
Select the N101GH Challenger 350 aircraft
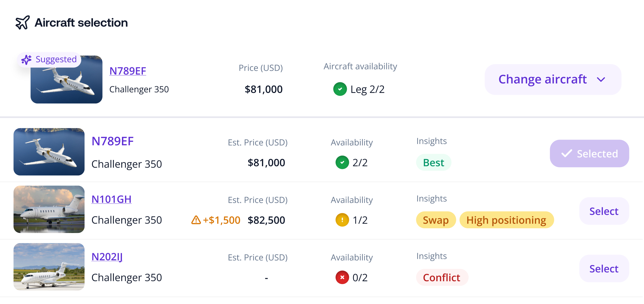(604, 211)
